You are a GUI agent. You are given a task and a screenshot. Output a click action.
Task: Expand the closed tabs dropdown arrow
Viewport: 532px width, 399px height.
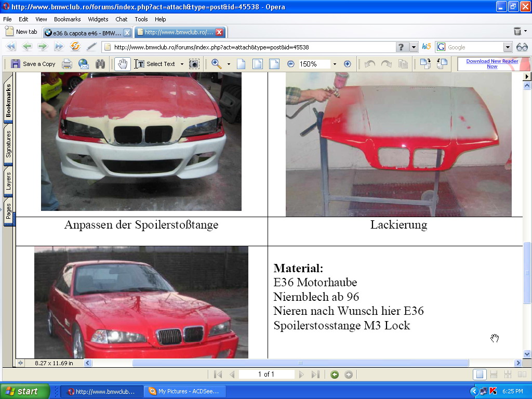[526, 31]
